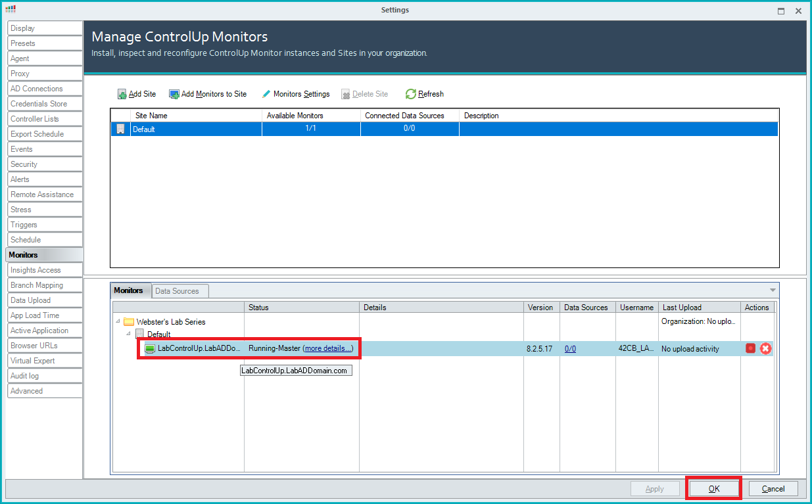This screenshot has width=812, height=504.
Task: Open Monitors Settings pencil icon
Action: pos(266,94)
